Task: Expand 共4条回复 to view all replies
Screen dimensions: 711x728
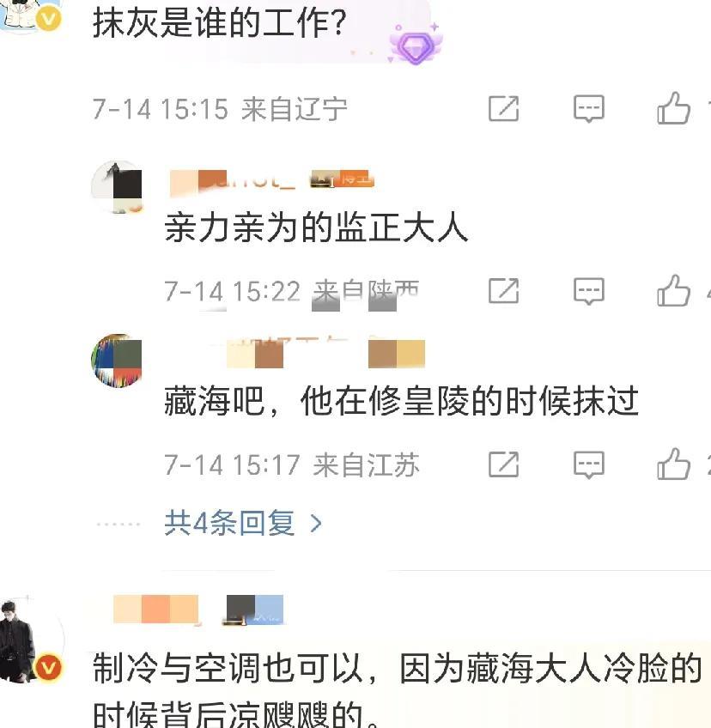Action: [x=229, y=524]
